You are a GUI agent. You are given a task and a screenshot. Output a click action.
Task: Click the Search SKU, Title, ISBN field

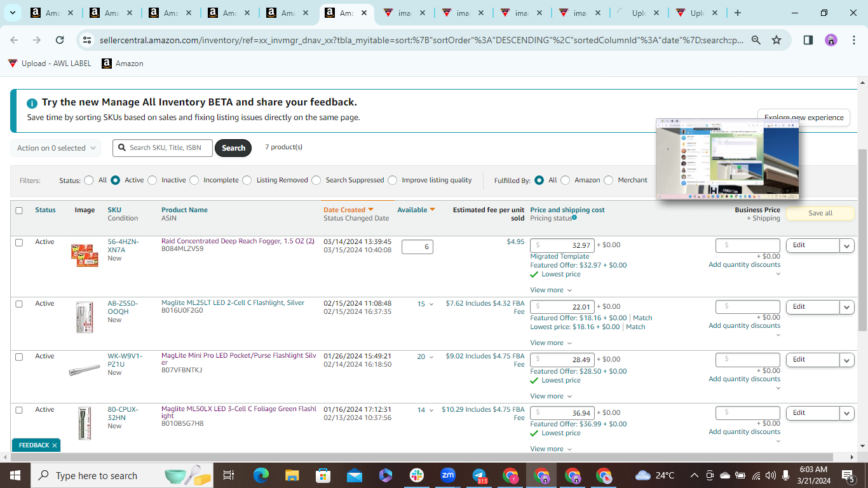163,148
